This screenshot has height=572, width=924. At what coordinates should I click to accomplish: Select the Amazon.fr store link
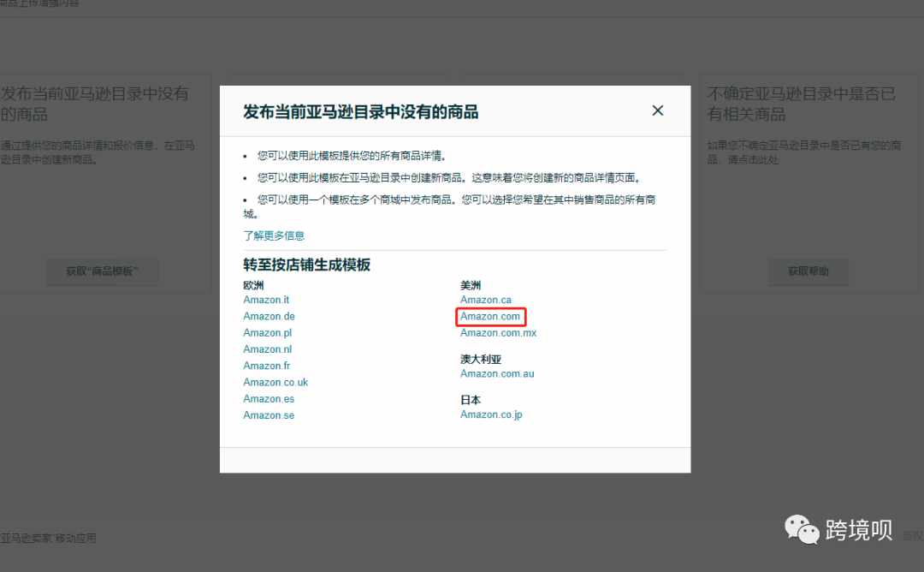pos(266,366)
